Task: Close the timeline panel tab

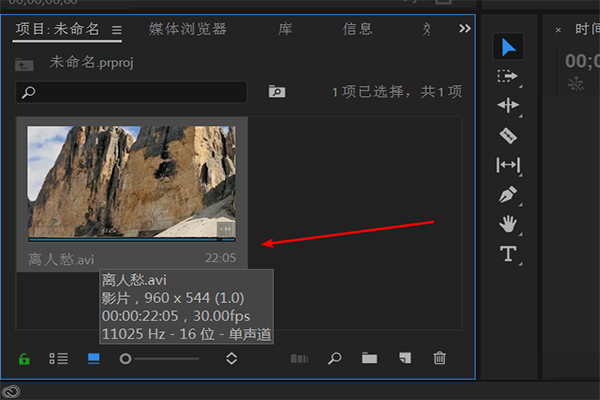Action: point(558,30)
